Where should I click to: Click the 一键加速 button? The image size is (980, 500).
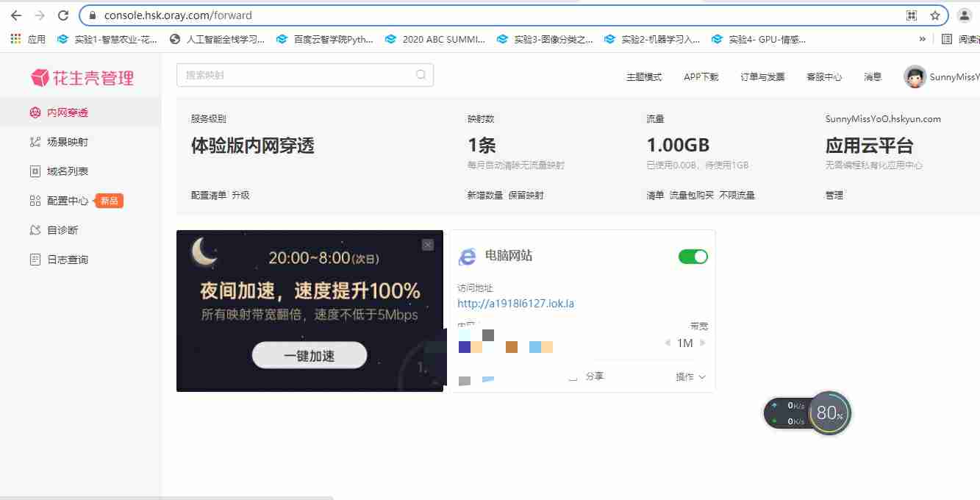click(310, 356)
